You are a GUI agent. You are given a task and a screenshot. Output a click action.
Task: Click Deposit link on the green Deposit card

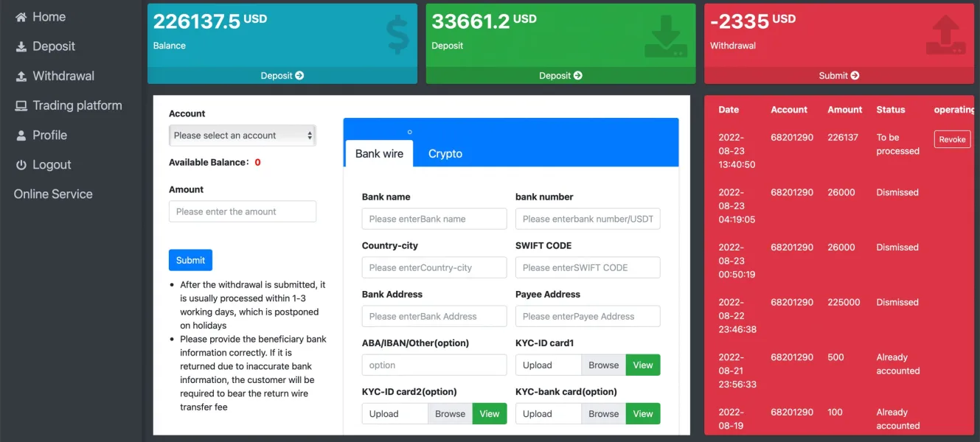click(x=560, y=75)
